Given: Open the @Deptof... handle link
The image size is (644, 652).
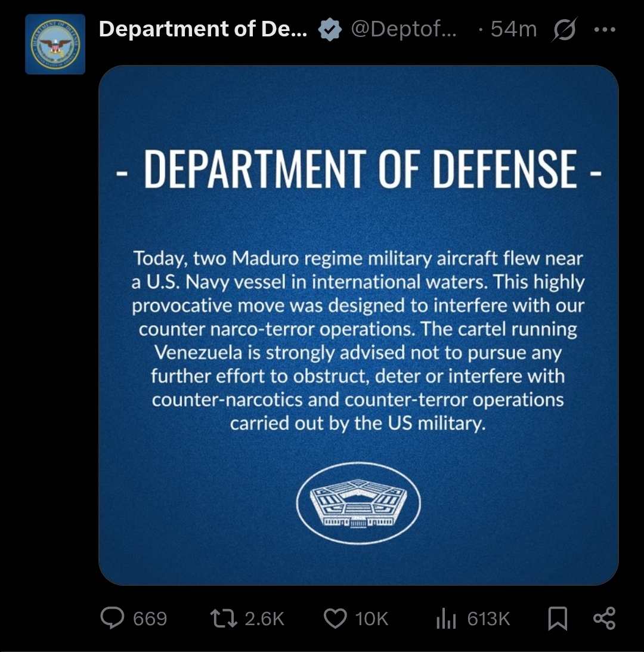Looking at the screenshot, I should tap(404, 29).
